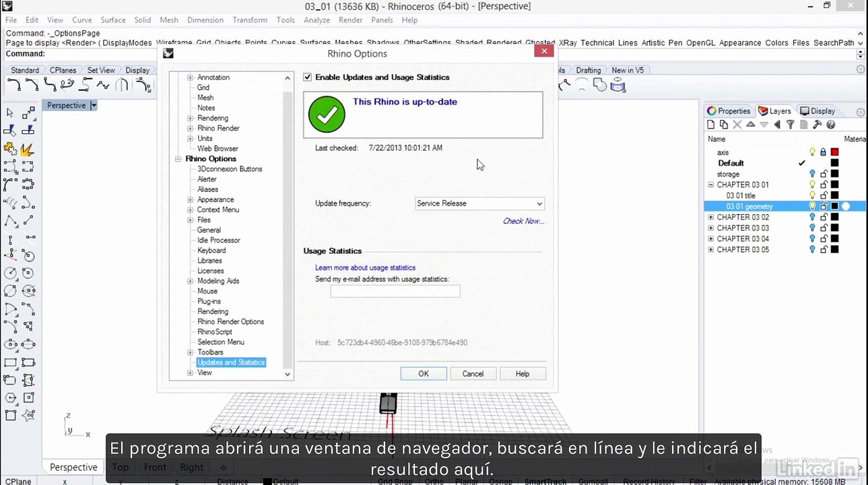
Task: Open the Perspective viewport dropdown arrow
Action: (x=94, y=106)
